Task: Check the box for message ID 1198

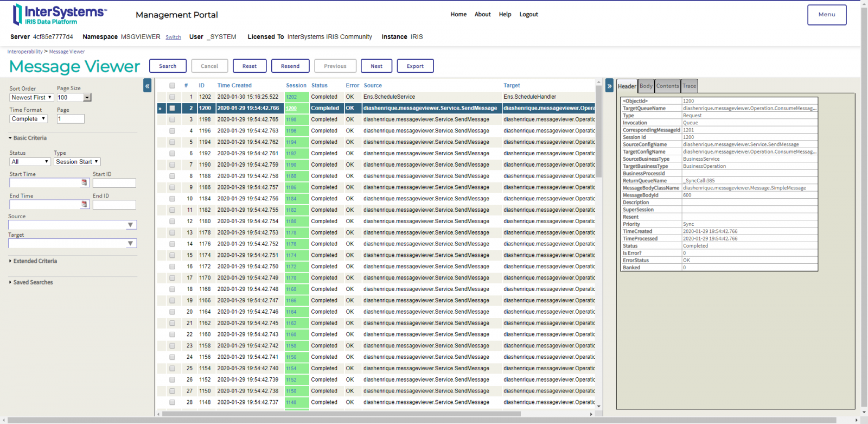Action: [172, 119]
